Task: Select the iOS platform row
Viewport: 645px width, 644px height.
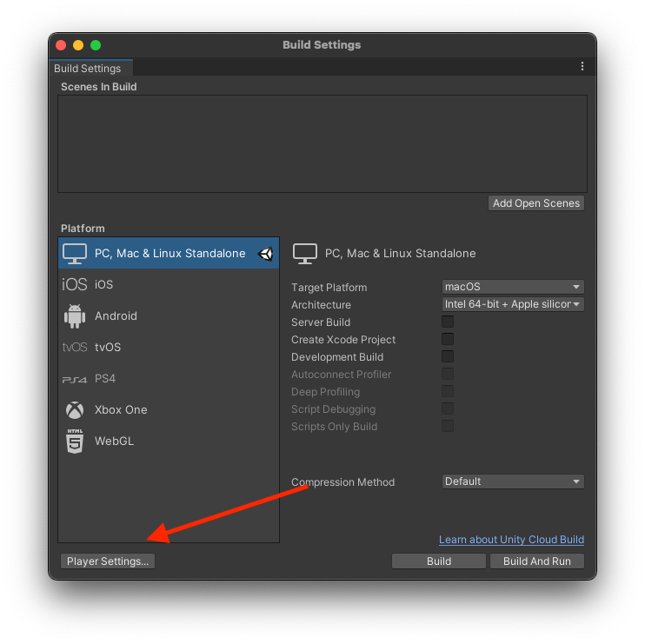Action: (x=169, y=284)
